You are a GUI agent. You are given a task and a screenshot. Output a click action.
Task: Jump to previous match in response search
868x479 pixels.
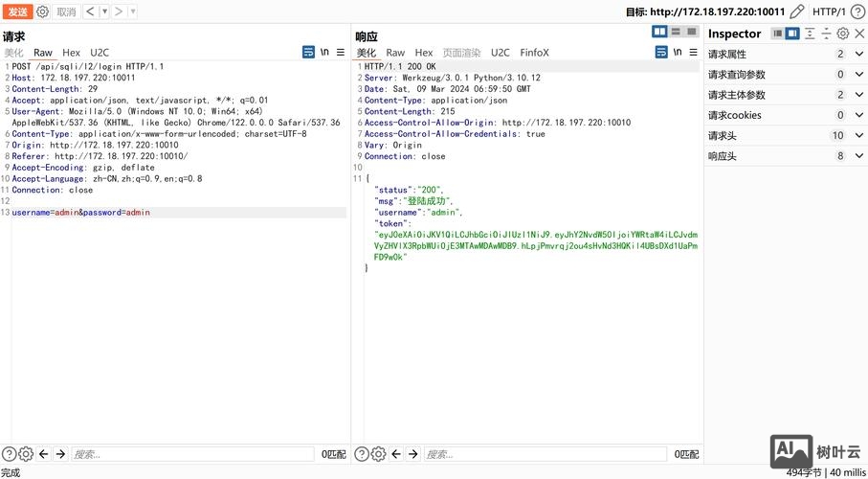(x=396, y=454)
